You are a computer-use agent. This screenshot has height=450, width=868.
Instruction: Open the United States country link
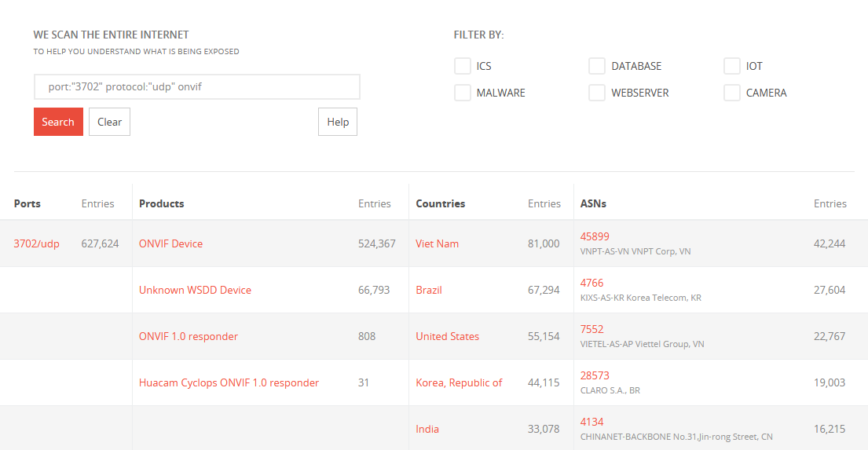click(x=447, y=336)
